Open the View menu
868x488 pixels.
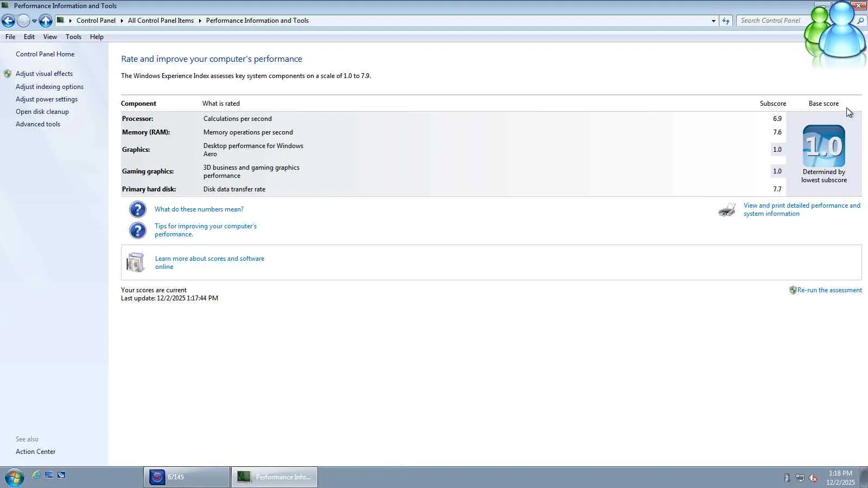pyautogui.click(x=50, y=37)
